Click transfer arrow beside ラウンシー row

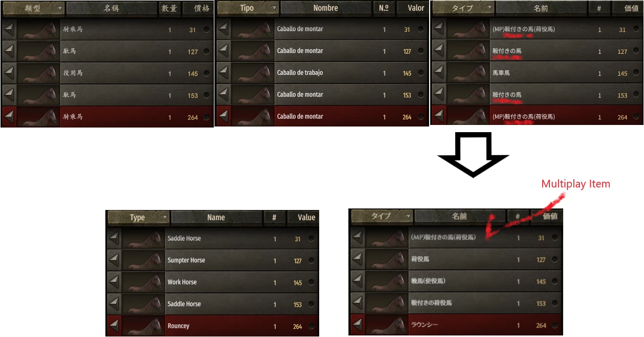358,325
